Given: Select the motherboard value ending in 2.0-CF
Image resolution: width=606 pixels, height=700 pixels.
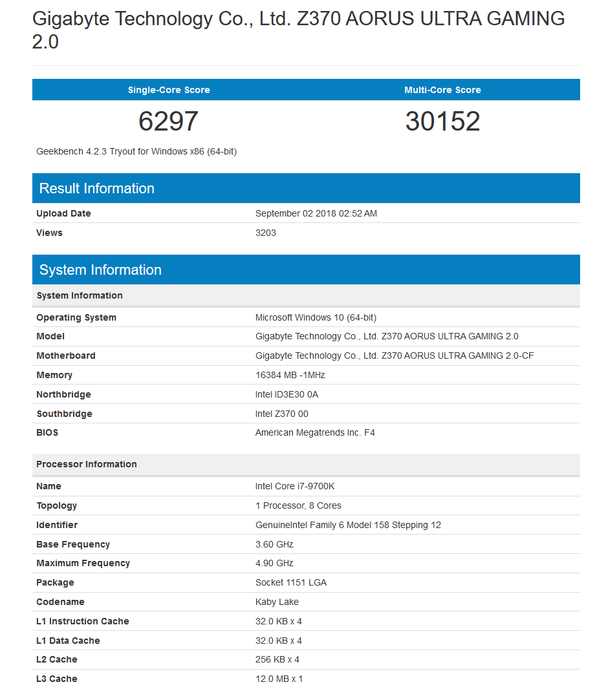Looking at the screenshot, I should [x=395, y=355].
